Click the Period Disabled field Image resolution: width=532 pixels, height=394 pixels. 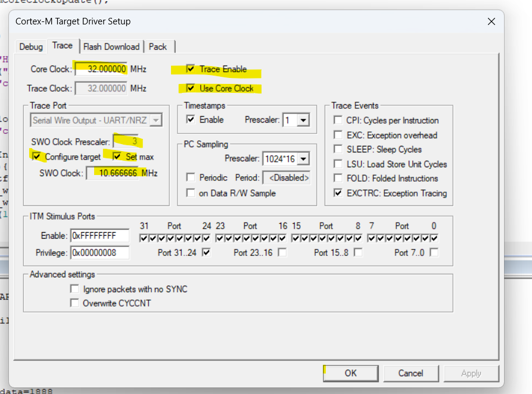287,178
